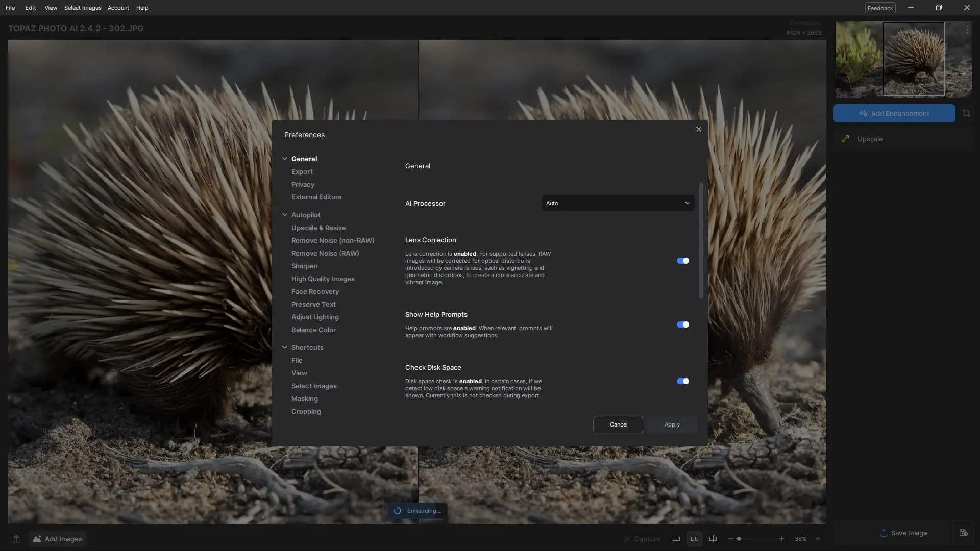Click the zoom out minus icon
The height and width of the screenshot is (551, 980).
tap(731, 539)
